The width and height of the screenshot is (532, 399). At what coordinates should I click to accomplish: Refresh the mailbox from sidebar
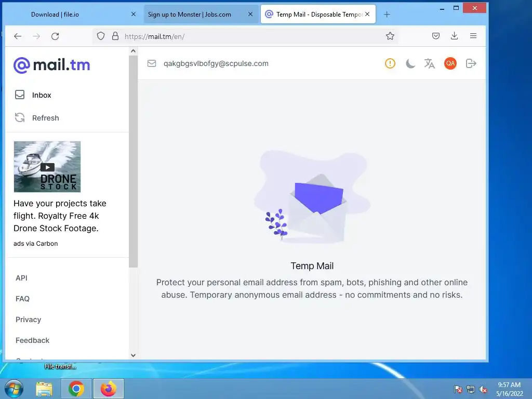tap(46, 118)
